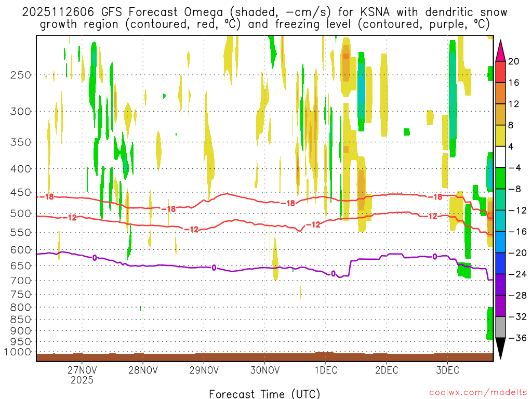Click the Forecast Time (UTC) axis title
532x399 pixels.
[x=264, y=393]
